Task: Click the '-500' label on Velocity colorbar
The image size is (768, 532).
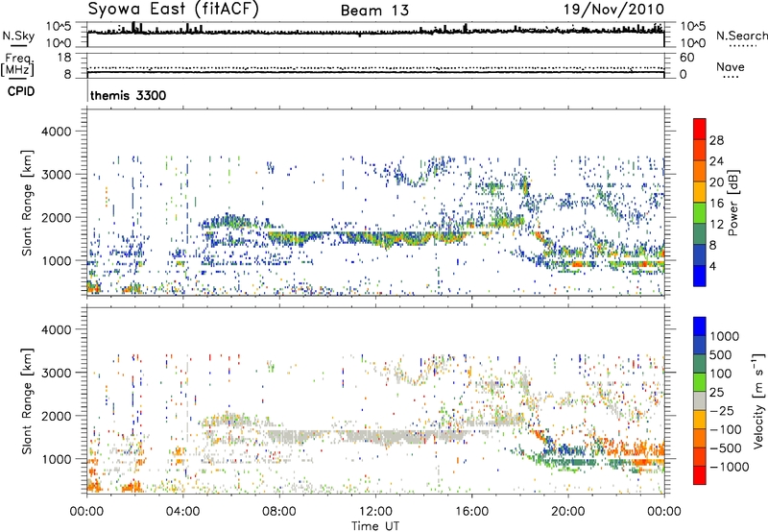Action: coord(726,447)
